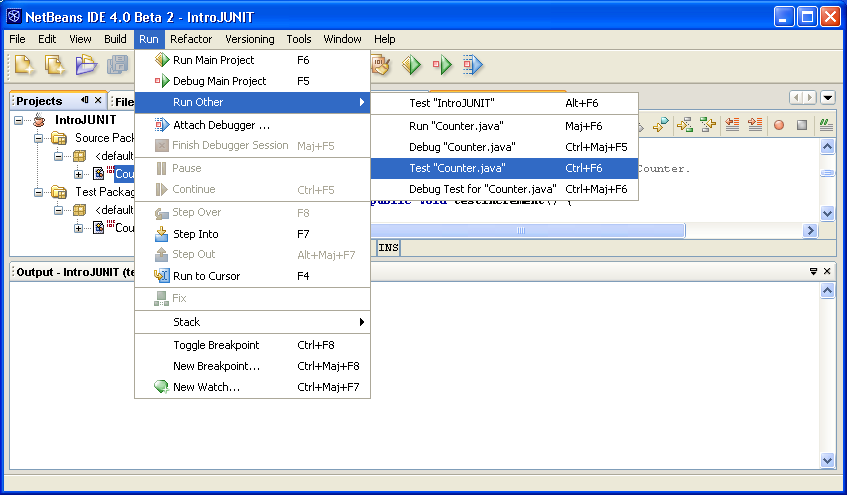The width and height of the screenshot is (847, 495).
Task: Toggle INS insert mode indicator
Action: [388, 248]
